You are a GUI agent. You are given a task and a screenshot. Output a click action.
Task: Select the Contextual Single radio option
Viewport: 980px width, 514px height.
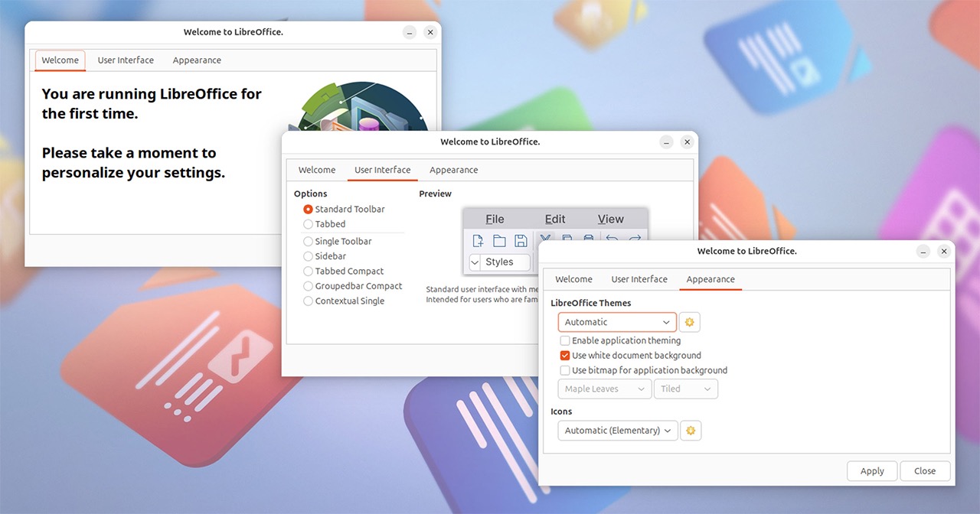click(x=344, y=301)
